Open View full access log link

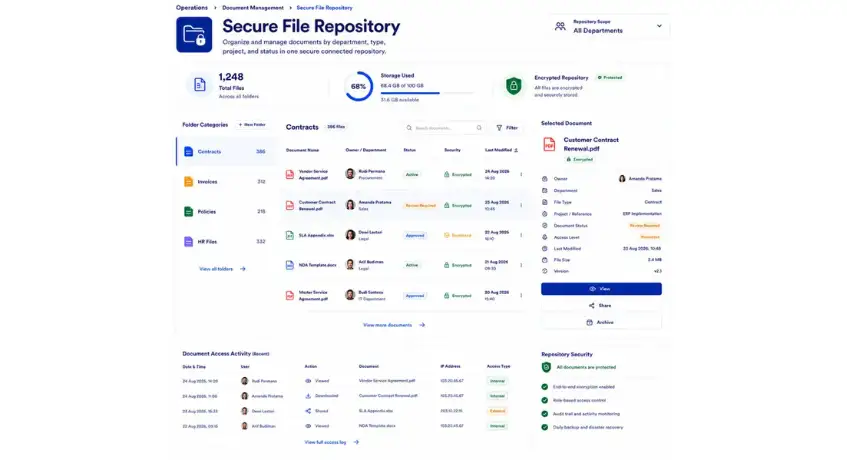[332, 442]
